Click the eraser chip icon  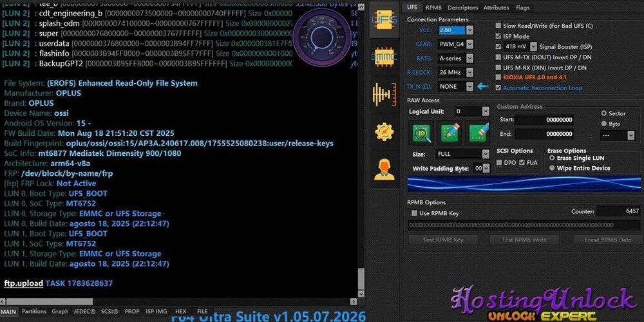point(477,133)
